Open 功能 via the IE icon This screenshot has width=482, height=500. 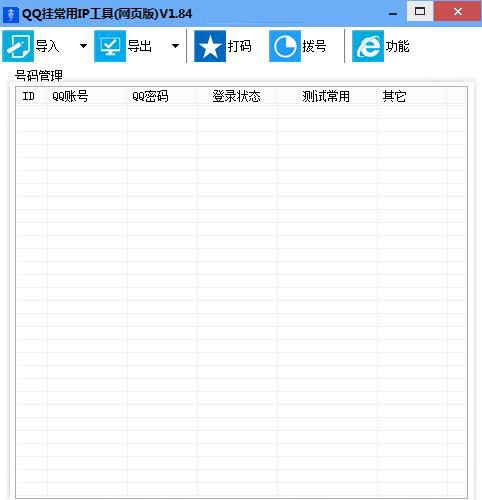click(x=368, y=46)
